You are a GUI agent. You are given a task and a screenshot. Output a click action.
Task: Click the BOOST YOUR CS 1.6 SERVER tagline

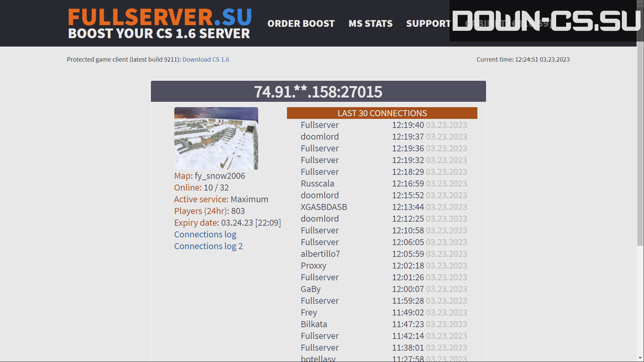[x=159, y=33]
